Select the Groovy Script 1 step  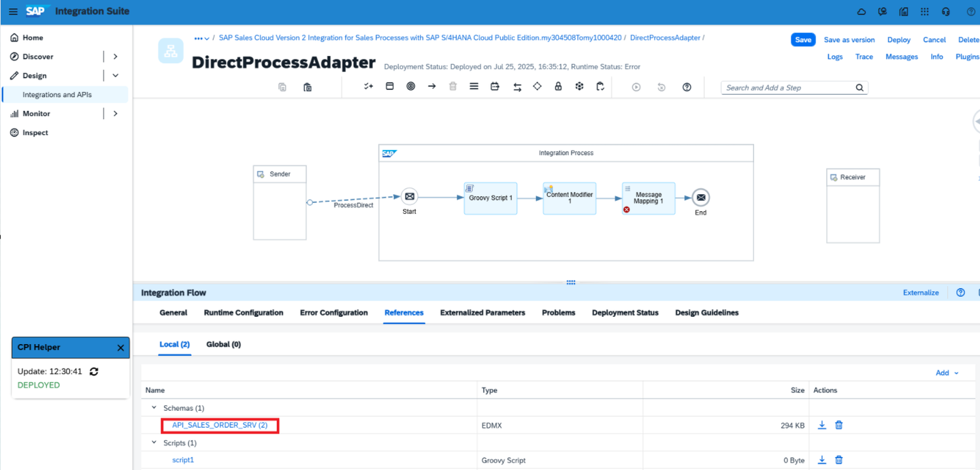(x=491, y=198)
